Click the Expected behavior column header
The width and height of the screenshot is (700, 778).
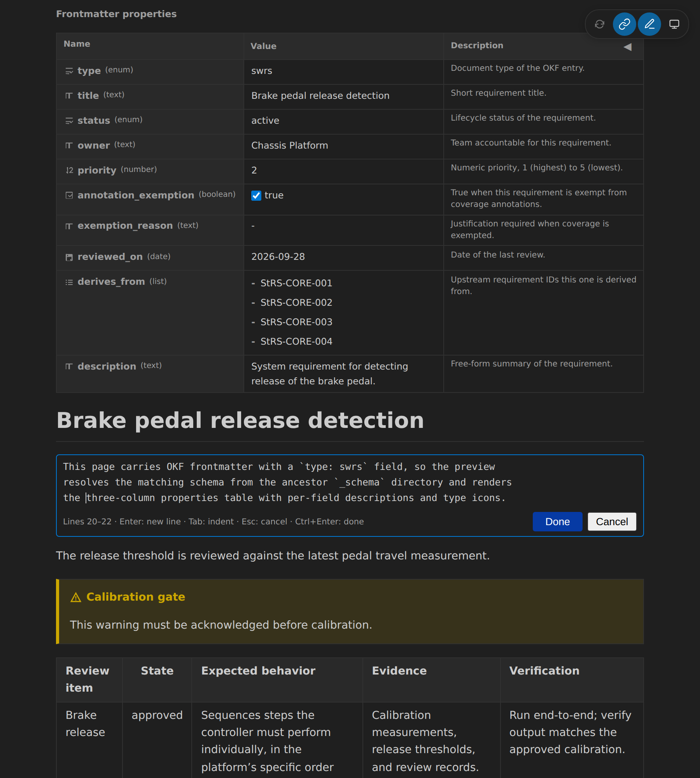pyautogui.click(x=258, y=671)
